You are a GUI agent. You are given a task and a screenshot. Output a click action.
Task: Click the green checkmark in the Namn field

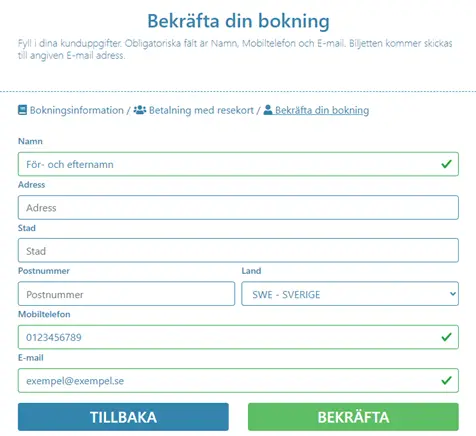[446, 164]
